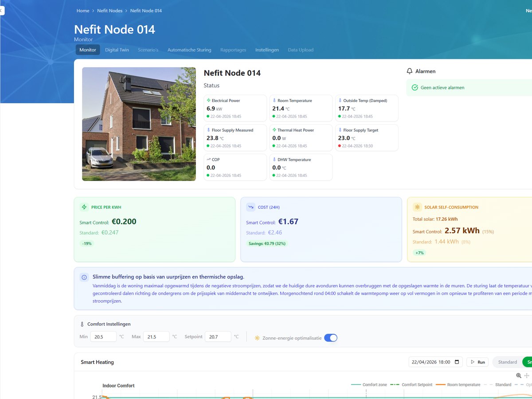Open calendar picker in date field

coord(457,362)
